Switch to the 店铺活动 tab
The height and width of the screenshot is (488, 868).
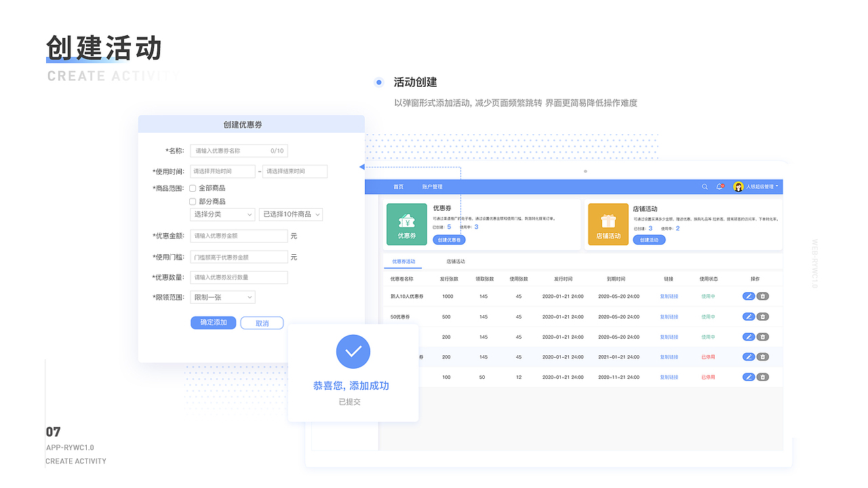(456, 261)
